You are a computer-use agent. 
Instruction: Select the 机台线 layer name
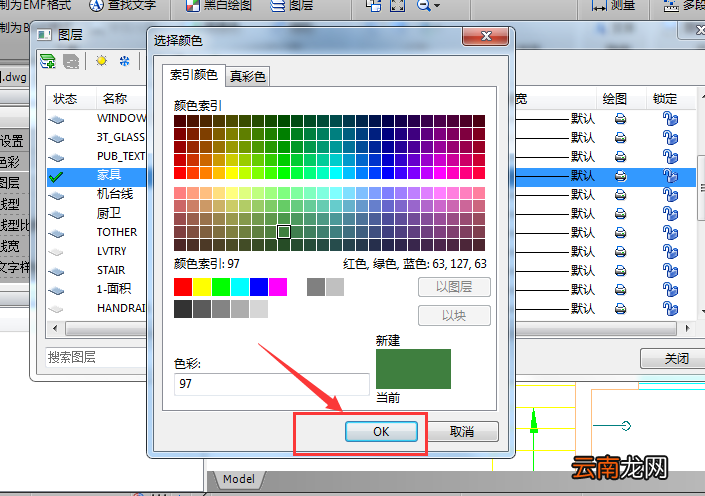(115, 194)
